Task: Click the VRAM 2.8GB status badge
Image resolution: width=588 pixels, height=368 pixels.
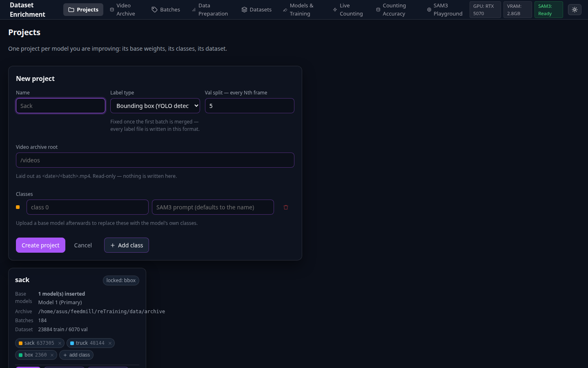Action: tap(517, 10)
